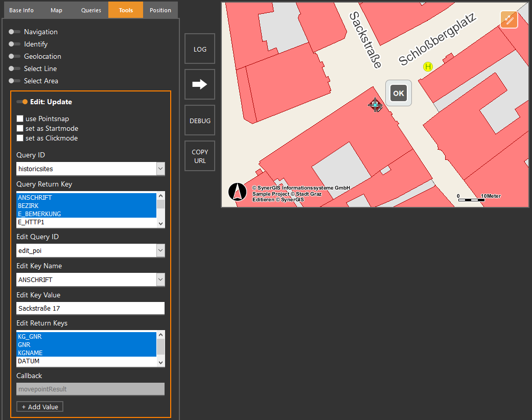Open the DEBUG panel
Screen dimensions: 532x420
tap(199, 120)
